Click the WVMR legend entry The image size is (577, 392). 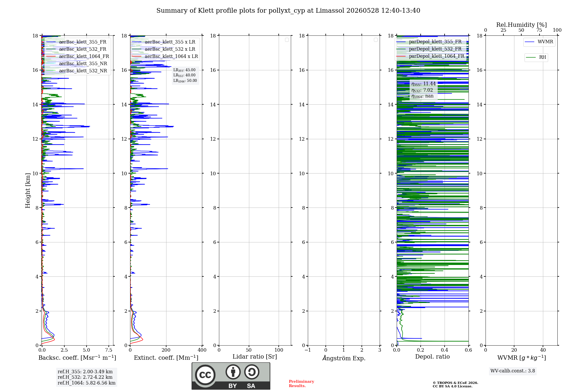[539, 42]
